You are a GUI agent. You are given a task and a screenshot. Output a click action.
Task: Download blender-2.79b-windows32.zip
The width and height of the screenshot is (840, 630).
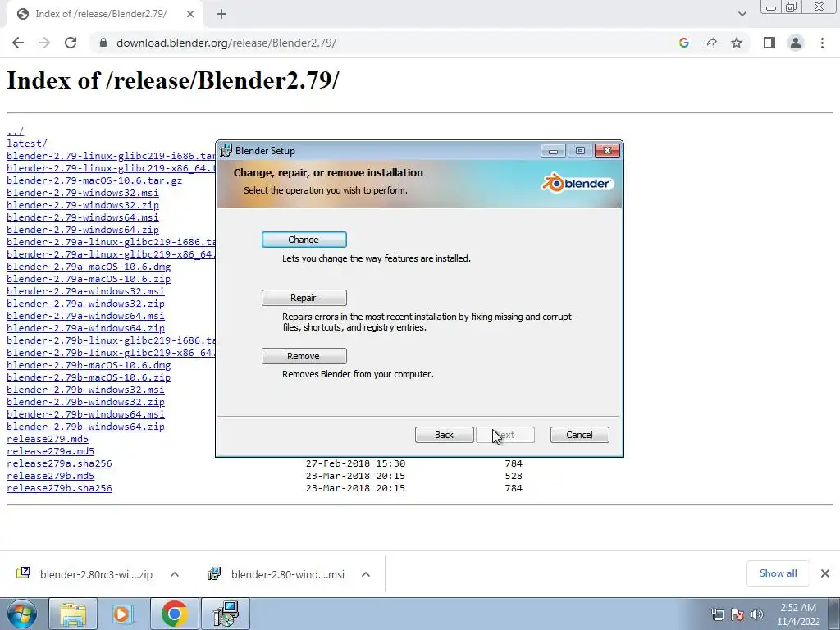pyautogui.click(x=85, y=402)
